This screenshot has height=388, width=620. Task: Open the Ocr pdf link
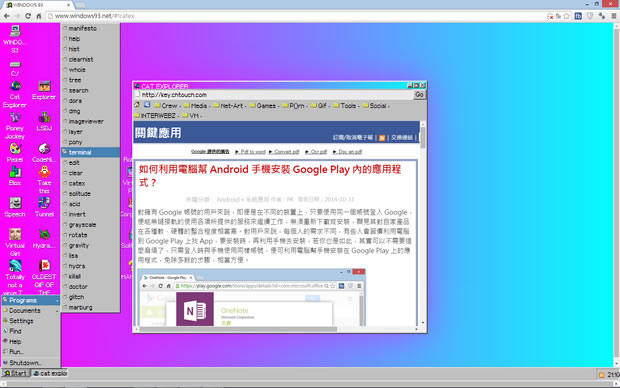click(316, 151)
